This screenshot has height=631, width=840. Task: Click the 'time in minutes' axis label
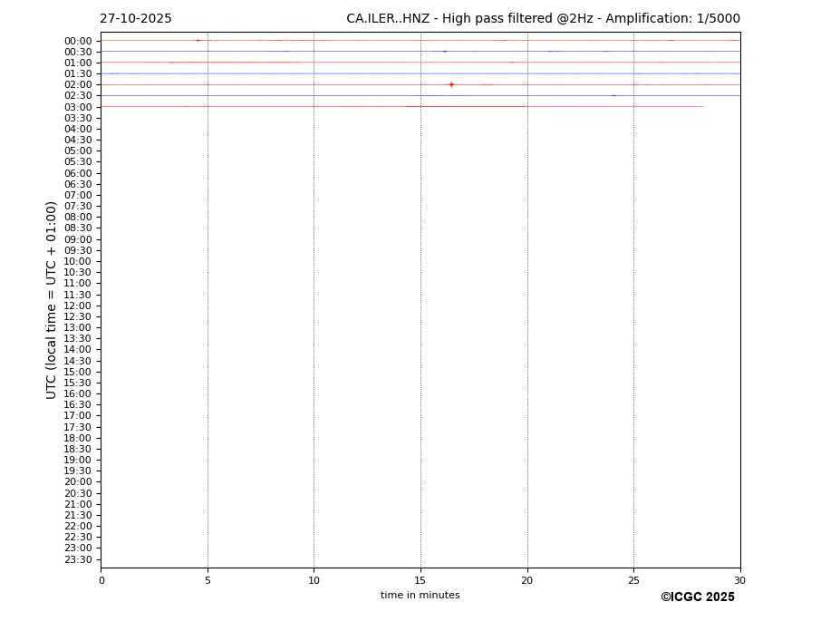420,596
